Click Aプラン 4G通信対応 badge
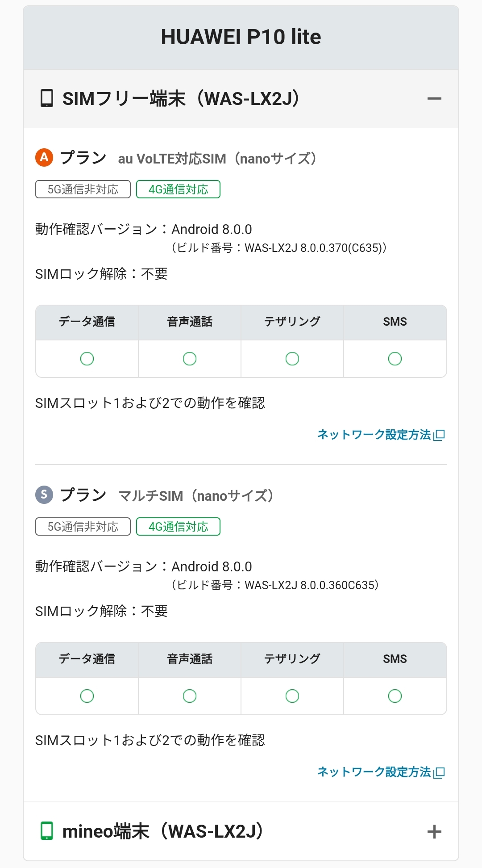This screenshot has height=868, width=482. (178, 189)
